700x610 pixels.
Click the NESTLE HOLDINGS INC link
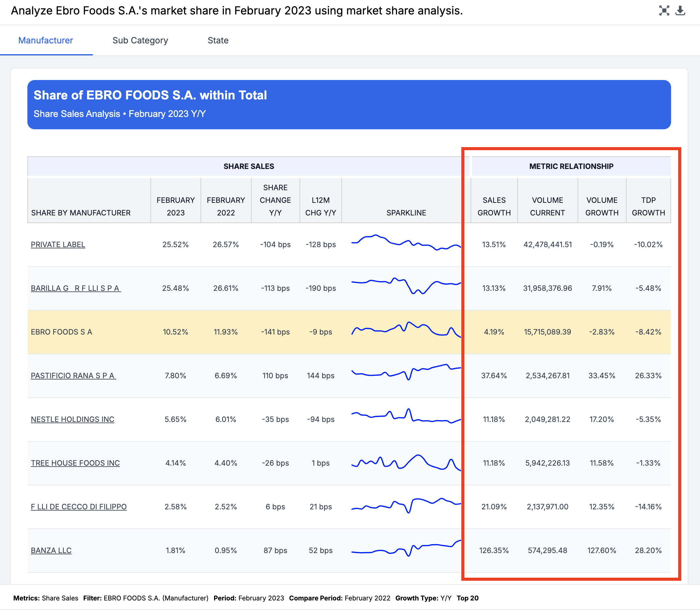click(x=73, y=419)
